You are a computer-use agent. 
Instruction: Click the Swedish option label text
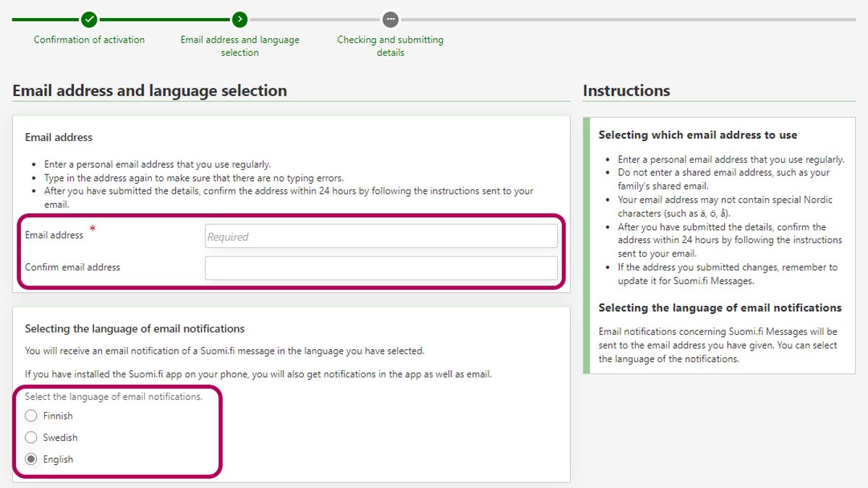click(60, 437)
